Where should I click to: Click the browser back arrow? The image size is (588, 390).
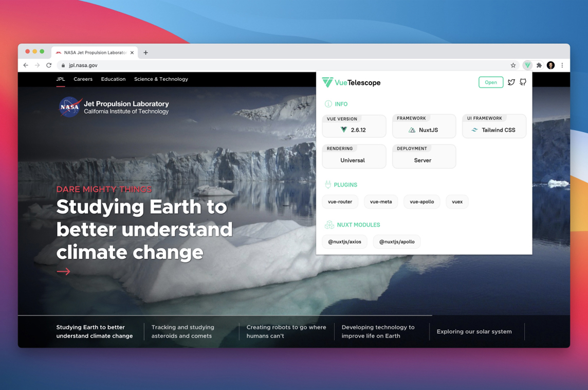(26, 65)
